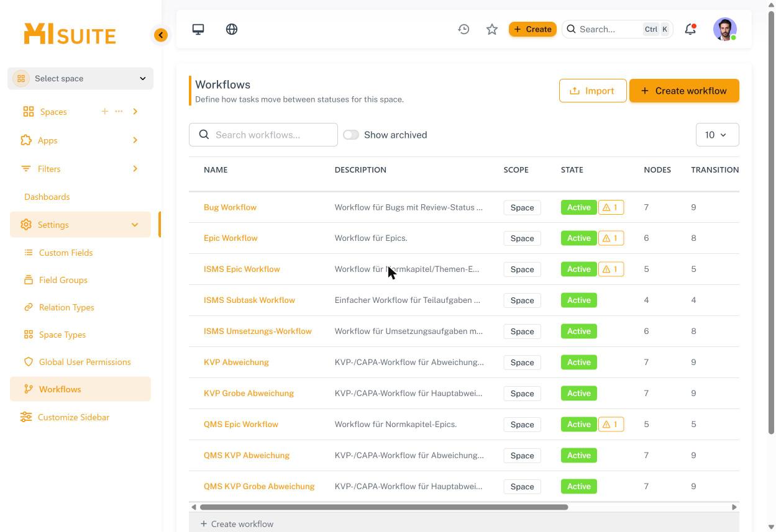Image resolution: width=776 pixels, height=532 pixels.
Task: Click the MI Suite logo
Action: click(x=70, y=34)
